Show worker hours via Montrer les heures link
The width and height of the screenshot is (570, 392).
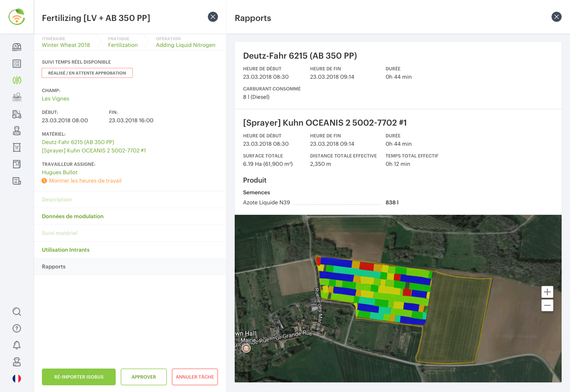pos(85,181)
